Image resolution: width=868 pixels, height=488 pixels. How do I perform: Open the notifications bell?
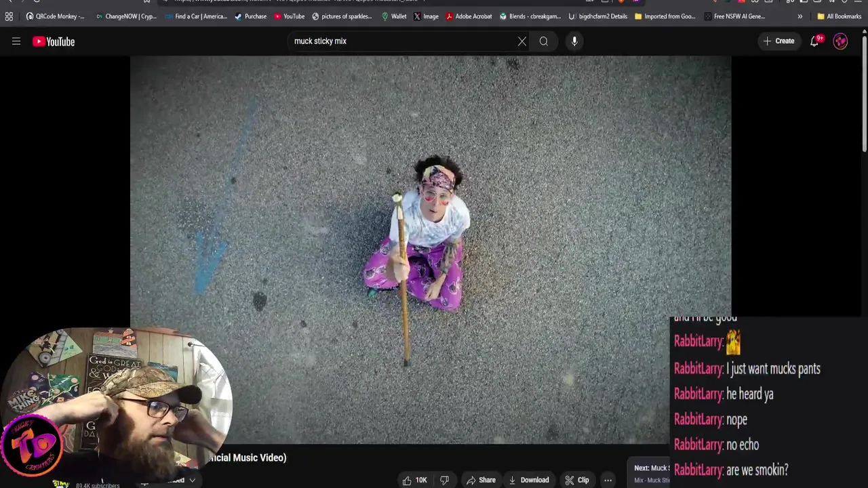(815, 41)
